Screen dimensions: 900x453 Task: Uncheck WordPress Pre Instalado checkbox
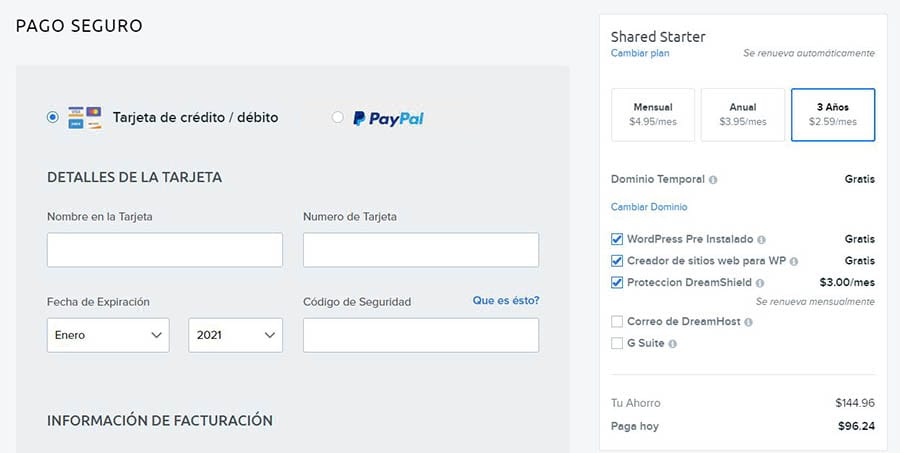click(617, 240)
